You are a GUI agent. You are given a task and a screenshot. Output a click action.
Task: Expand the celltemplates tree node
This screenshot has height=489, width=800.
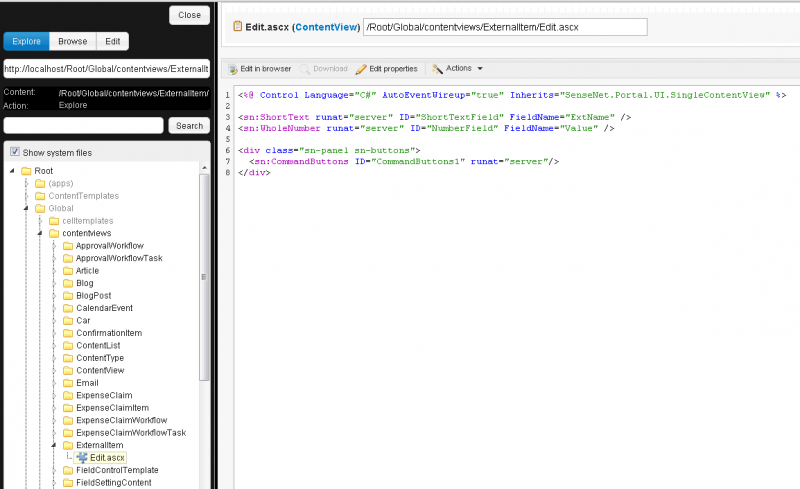(40, 221)
